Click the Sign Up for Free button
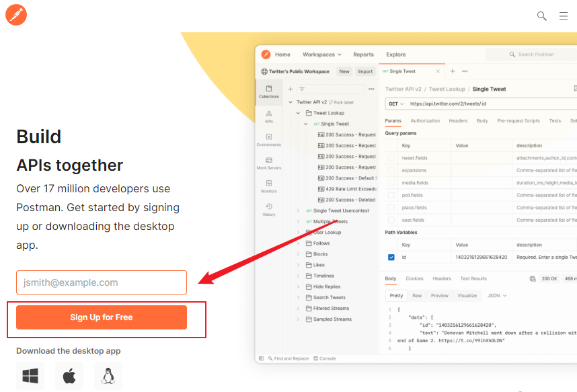The width and height of the screenshot is (577, 392). pos(102,317)
